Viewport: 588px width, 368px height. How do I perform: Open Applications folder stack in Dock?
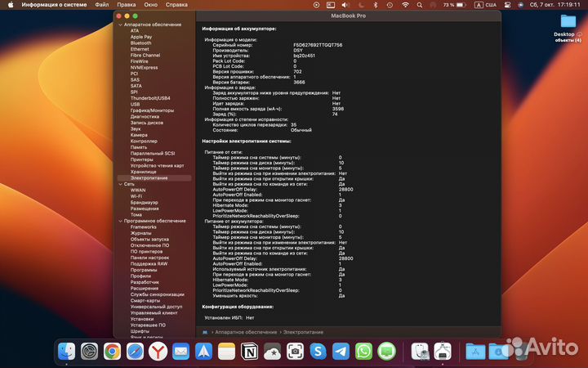pyautogui.click(x=475, y=352)
